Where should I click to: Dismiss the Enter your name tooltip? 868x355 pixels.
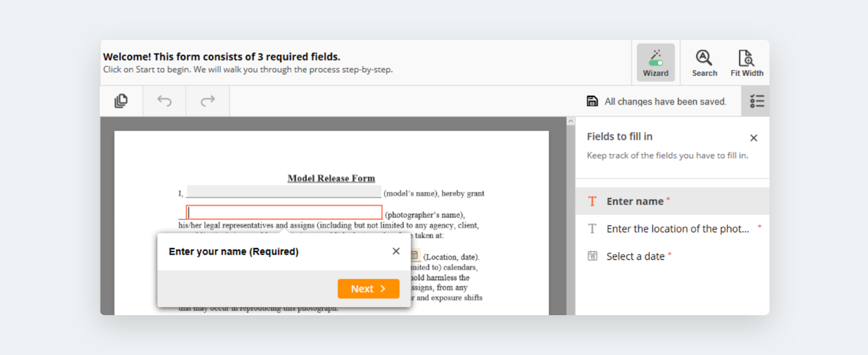point(396,251)
